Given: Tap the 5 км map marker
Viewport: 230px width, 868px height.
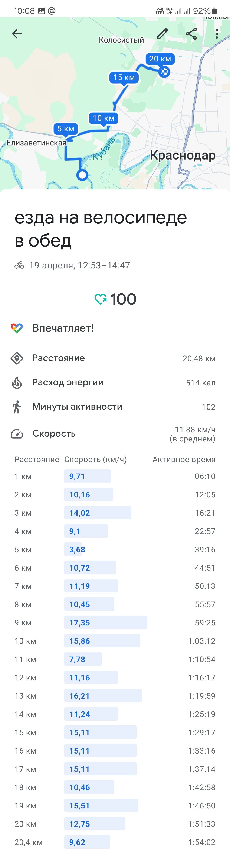Looking at the screenshot, I should [x=66, y=129].
